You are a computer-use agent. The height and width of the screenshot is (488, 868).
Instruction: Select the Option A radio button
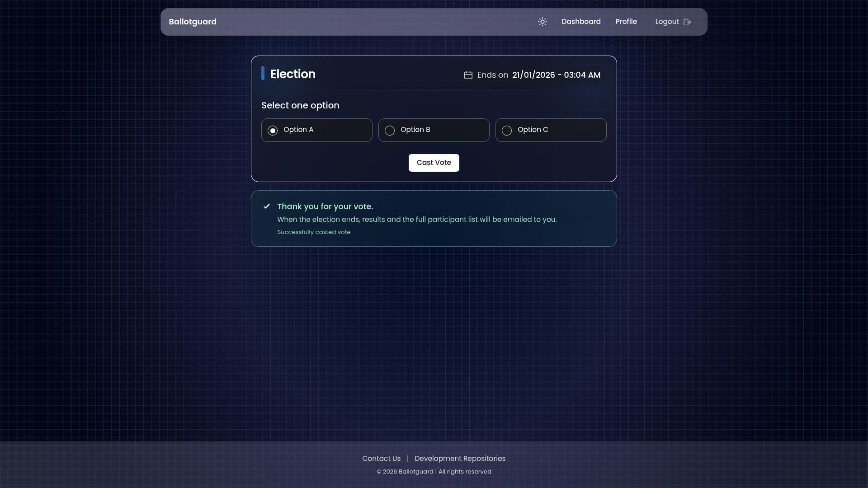(273, 130)
